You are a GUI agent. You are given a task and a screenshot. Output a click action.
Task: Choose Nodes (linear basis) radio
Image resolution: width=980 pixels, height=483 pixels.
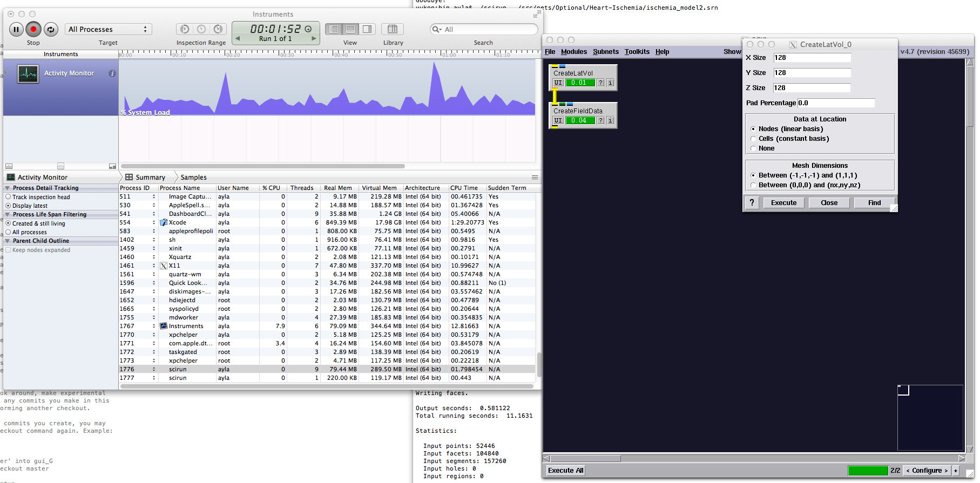coord(753,129)
